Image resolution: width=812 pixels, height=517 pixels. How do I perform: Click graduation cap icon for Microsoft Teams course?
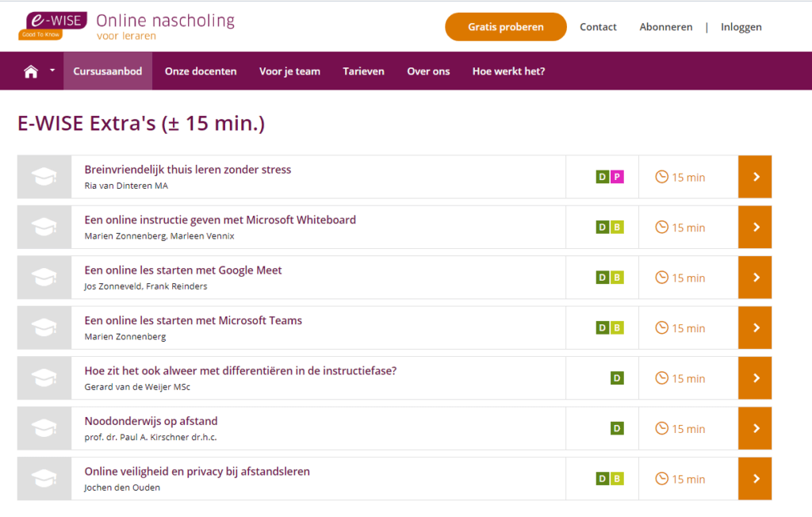44,327
